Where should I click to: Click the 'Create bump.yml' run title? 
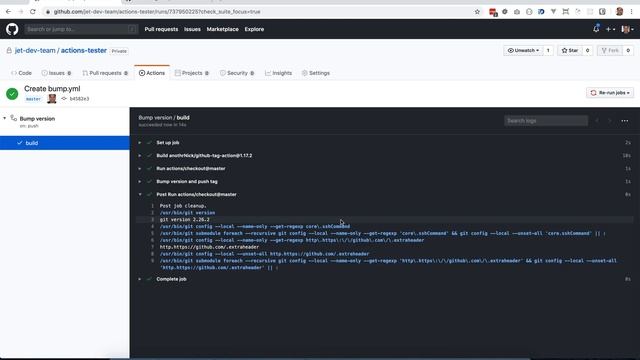pos(52,89)
